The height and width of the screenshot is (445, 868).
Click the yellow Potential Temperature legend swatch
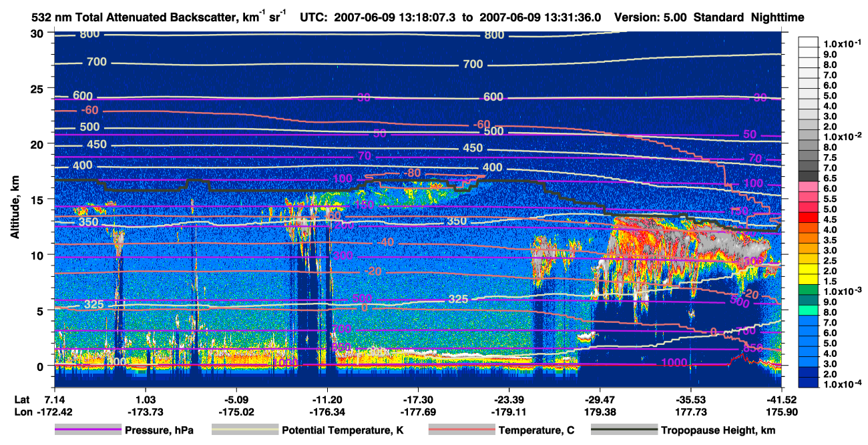[245, 430]
